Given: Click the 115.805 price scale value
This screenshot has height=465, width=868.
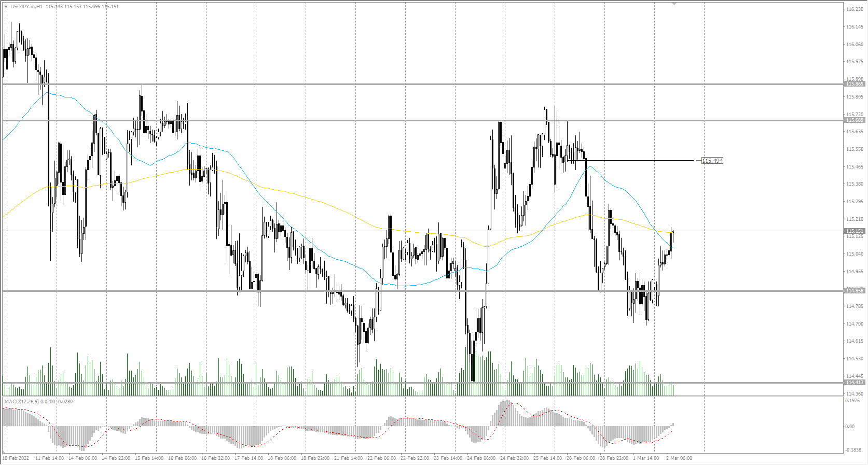Looking at the screenshot, I should point(855,97).
